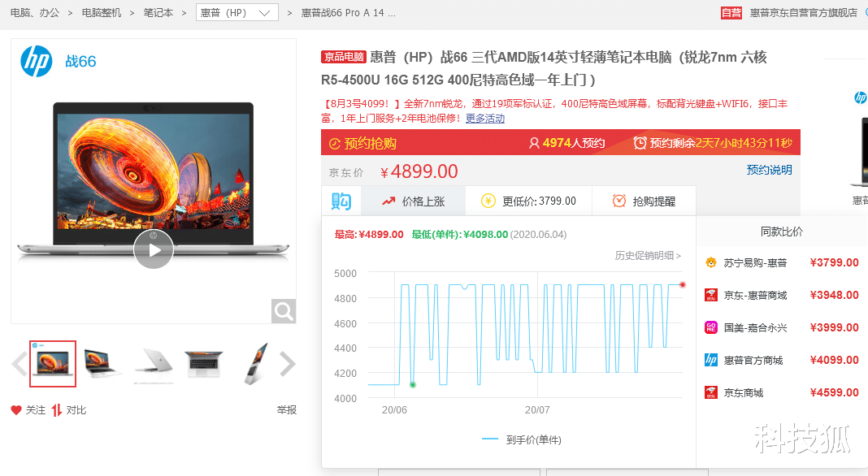This screenshot has width=868, height=476.
Task: Click 最高:¥4899.00 text
Action: tap(369, 235)
